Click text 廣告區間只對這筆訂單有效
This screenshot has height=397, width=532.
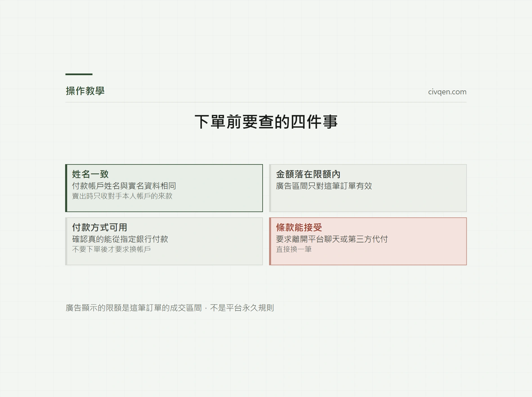(x=324, y=186)
